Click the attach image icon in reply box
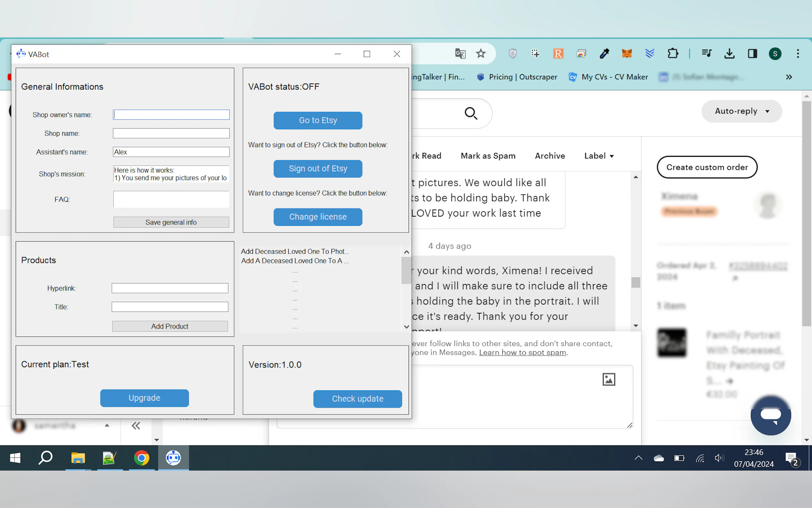 pyautogui.click(x=609, y=379)
